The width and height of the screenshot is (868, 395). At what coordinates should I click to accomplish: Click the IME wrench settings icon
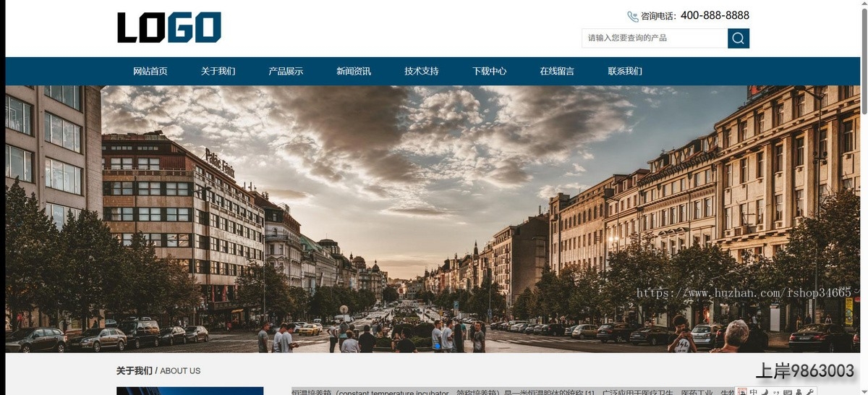pos(810,392)
